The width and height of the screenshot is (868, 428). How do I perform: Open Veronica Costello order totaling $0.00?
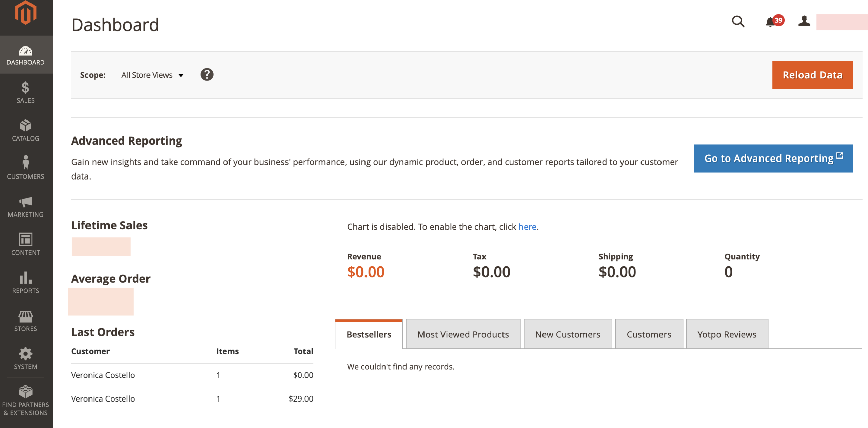click(192, 375)
